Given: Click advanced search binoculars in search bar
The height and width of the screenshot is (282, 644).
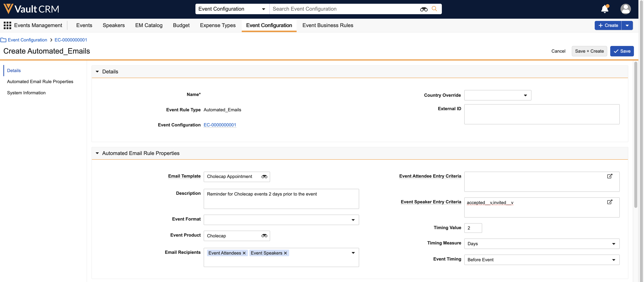Looking at the screenshot, I should point(424,9).
